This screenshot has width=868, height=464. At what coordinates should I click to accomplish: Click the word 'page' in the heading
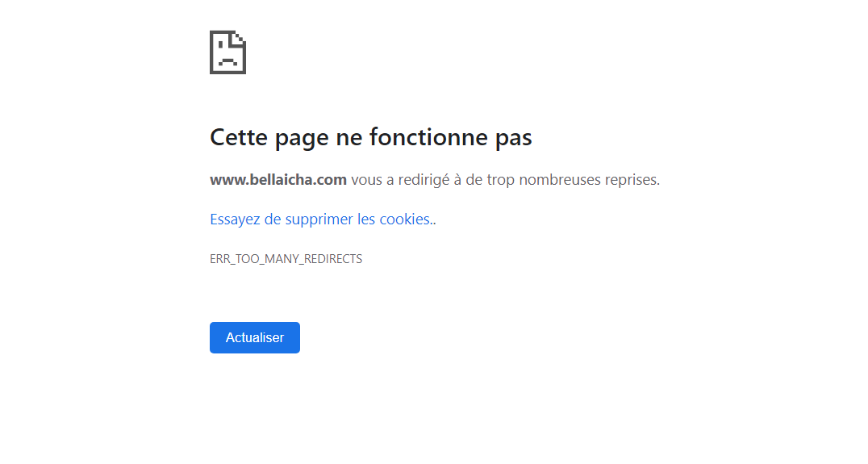[301, 139]
